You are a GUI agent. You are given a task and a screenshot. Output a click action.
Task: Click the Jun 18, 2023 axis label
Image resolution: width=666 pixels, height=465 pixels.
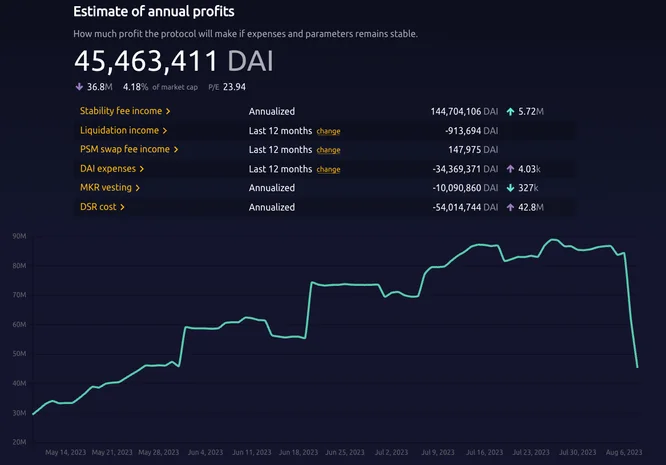point(298,452)
